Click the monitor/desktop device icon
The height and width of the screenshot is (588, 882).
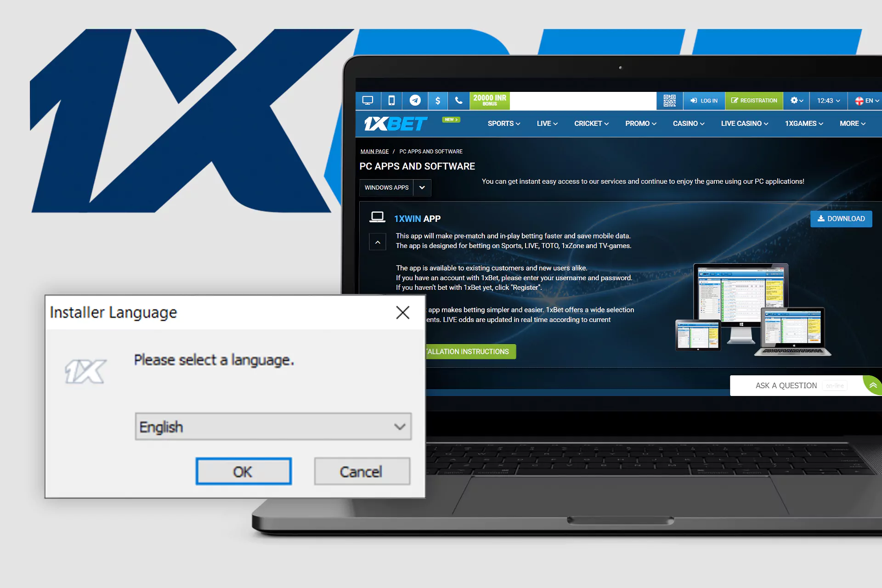tap(369, 101)
